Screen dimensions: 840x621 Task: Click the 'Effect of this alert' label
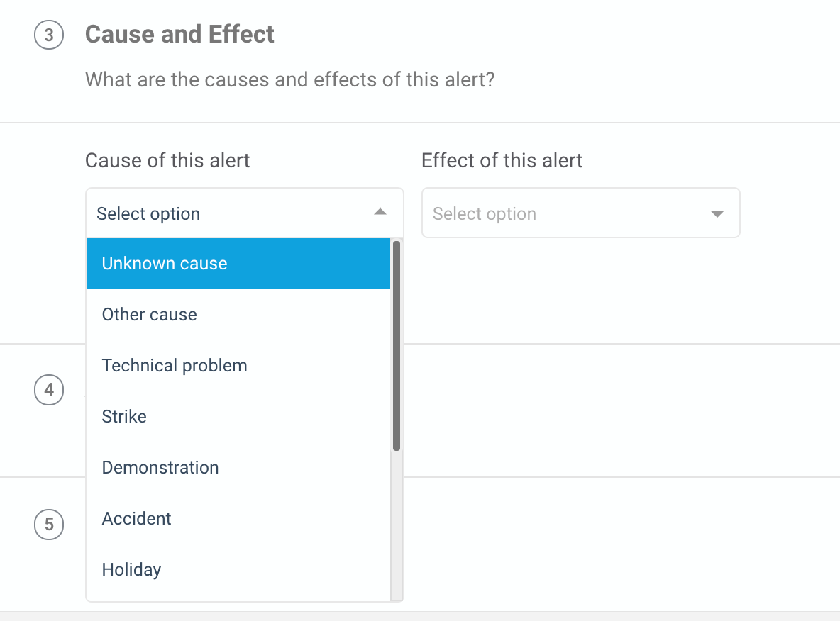(502, 160)
